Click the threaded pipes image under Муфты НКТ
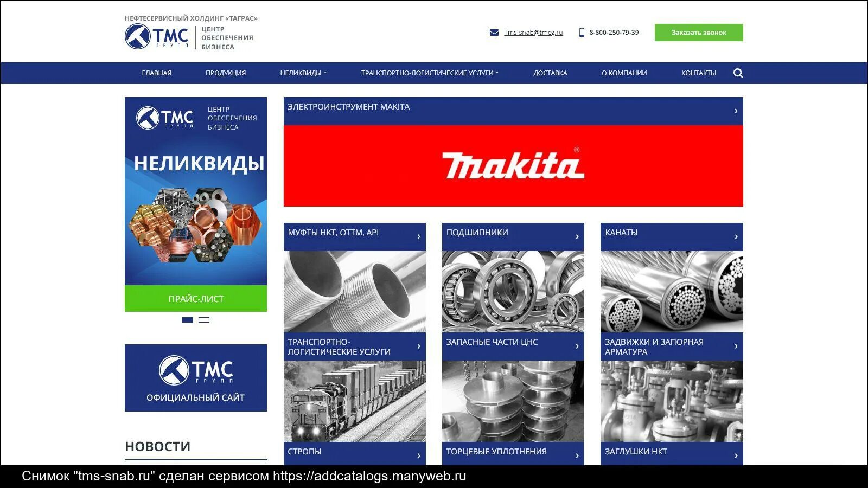The image size is (868, 488). (x=355, y=292)
